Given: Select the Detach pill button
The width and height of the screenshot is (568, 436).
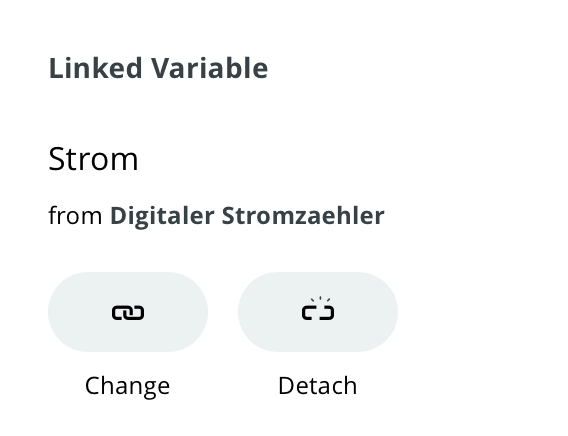Looking at the screenshot, I should pyautogui.click(x=318, y=312).
